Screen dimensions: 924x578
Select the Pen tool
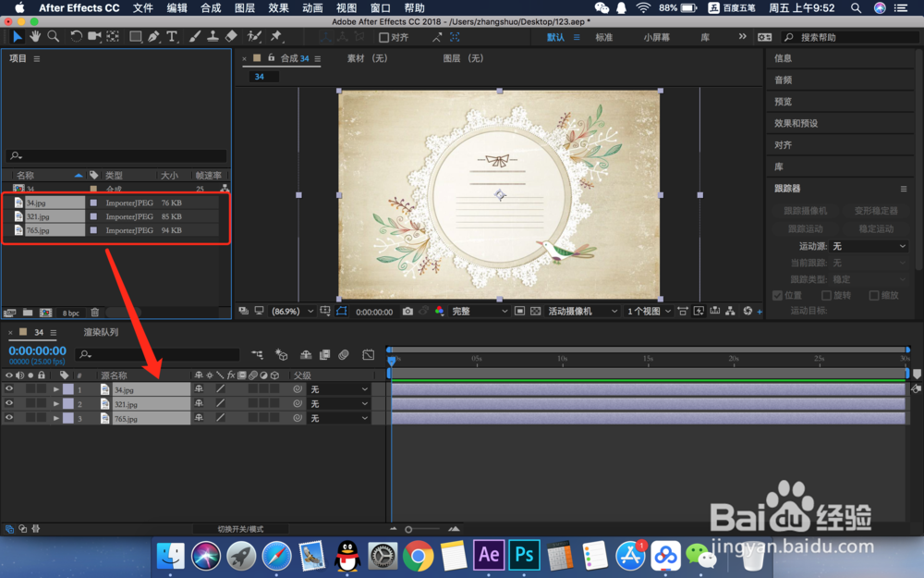[x=153, y=37]
